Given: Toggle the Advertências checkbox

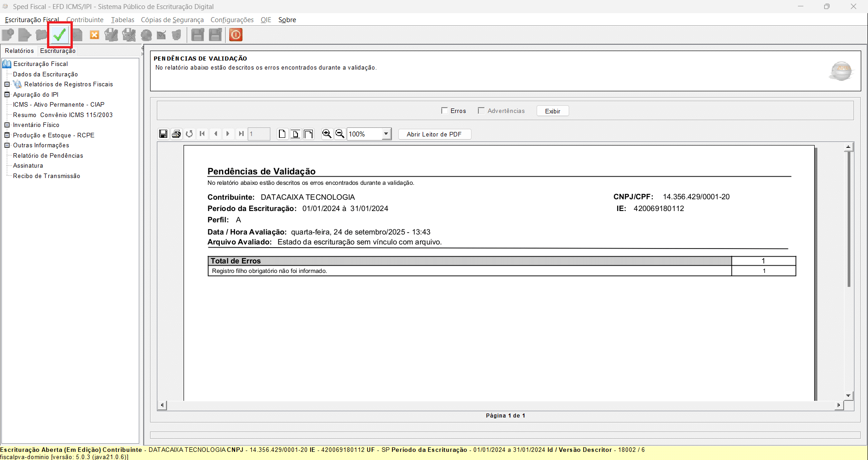Looking at the screenshot, I should pyautogui.click(x=481, y=111).
